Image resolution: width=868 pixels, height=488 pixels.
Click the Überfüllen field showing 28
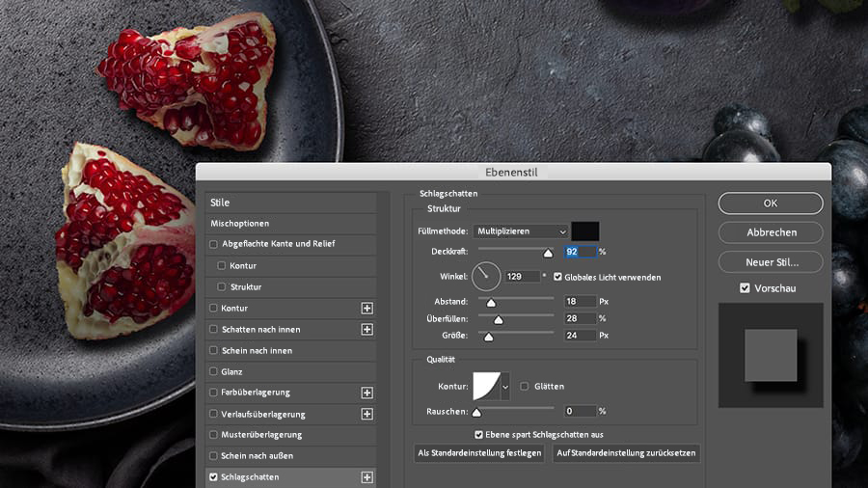point(581,318)
